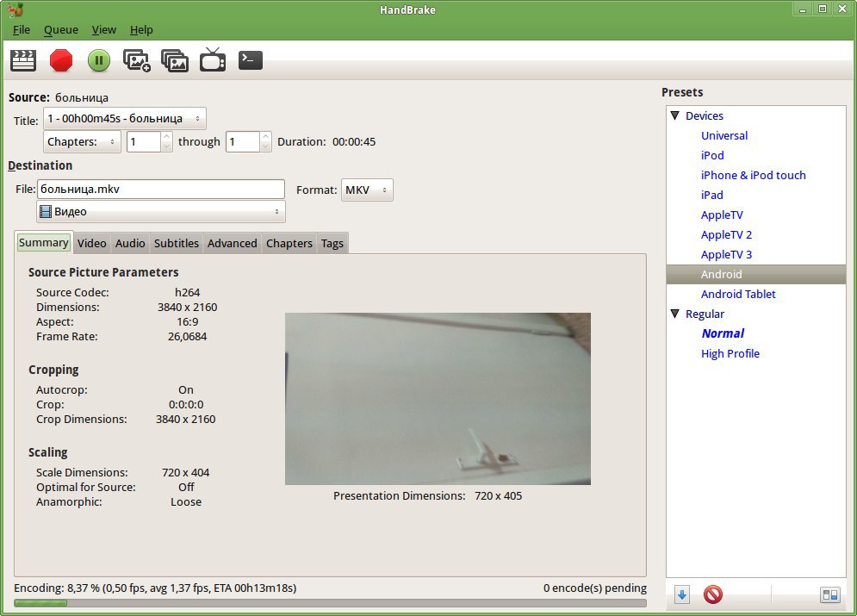Open the File menu
The height and width of the screenshot is (616, 857).
[x=22, y=30]
